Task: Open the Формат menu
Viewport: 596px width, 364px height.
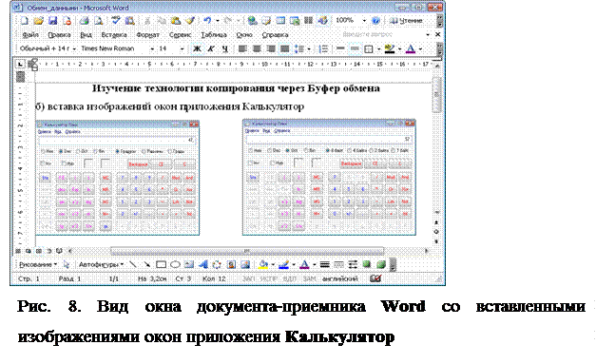Action: (x=147, y=34)
